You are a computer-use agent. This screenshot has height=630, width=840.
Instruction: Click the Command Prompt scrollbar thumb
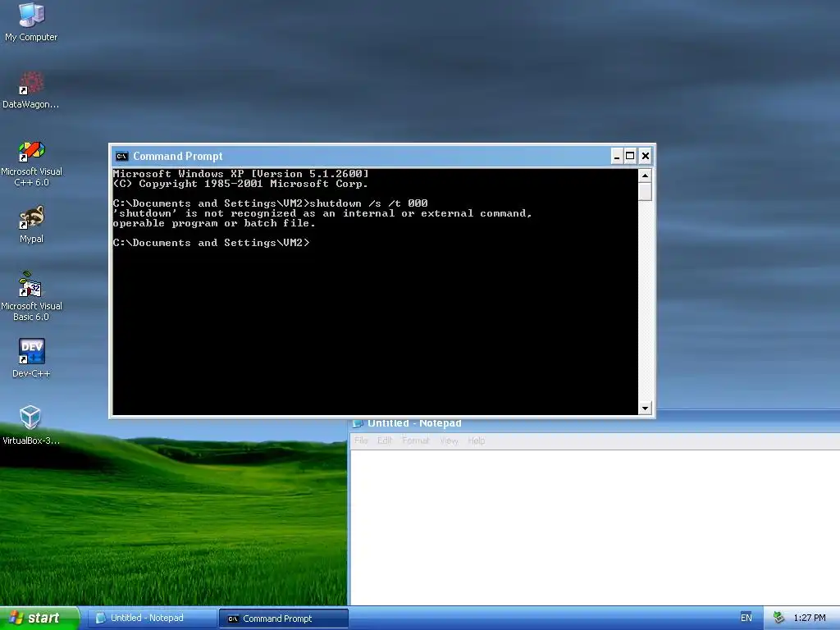tap(645, 192)
